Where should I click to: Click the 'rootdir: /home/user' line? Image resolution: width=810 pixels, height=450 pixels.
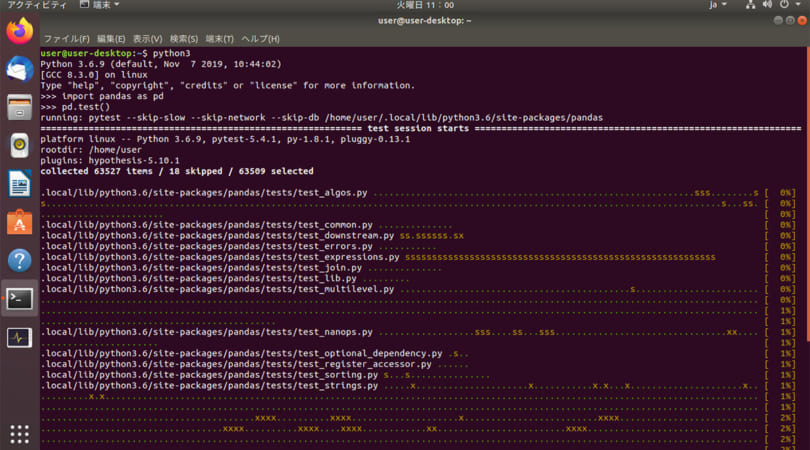coord(91,150)
